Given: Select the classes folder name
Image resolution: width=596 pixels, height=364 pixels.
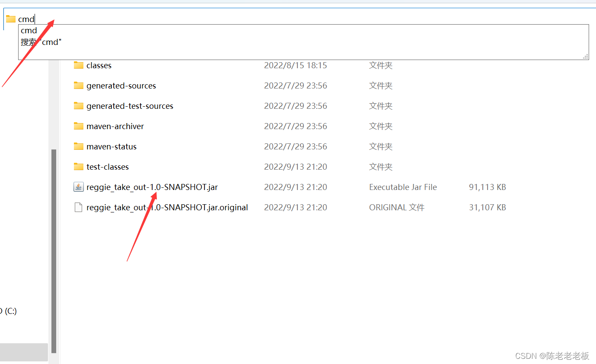Looking at the screenshot, I should pos(99,66).
